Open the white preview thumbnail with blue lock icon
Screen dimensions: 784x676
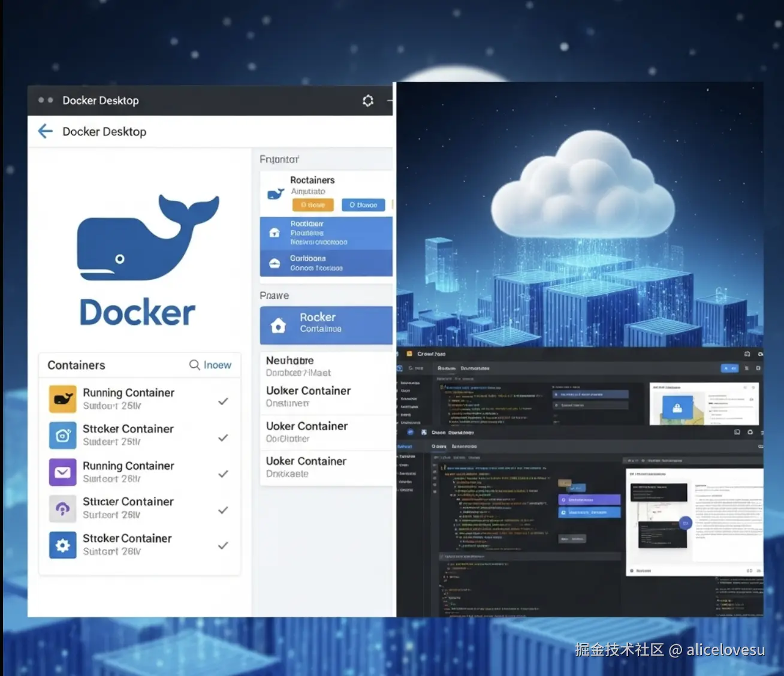[x=704, y=403]
